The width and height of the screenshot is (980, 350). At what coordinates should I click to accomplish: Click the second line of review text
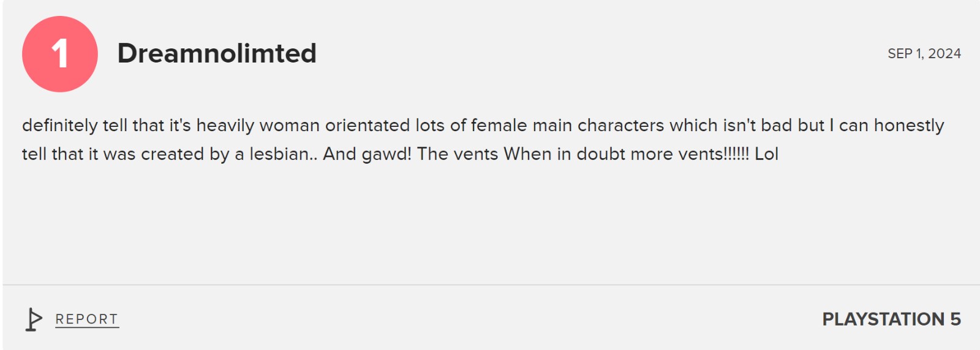(x=399, y=154)
